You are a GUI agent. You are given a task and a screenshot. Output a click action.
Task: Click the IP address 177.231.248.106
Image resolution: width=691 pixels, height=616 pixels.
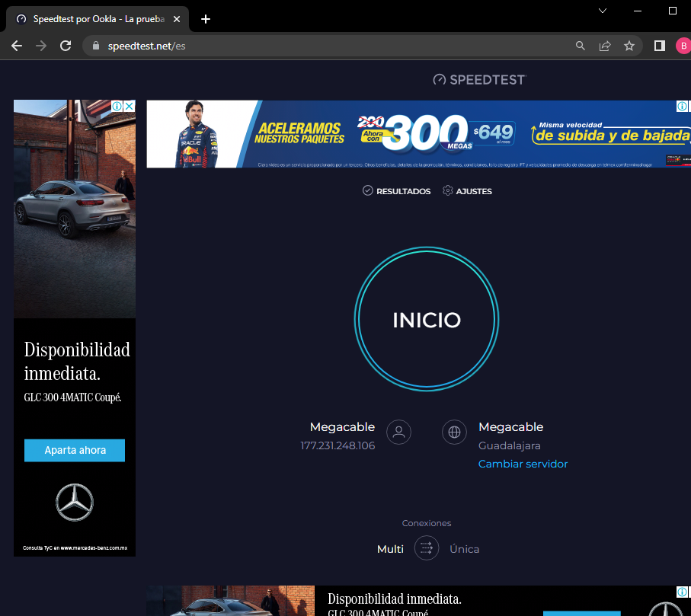coord(338,445)
